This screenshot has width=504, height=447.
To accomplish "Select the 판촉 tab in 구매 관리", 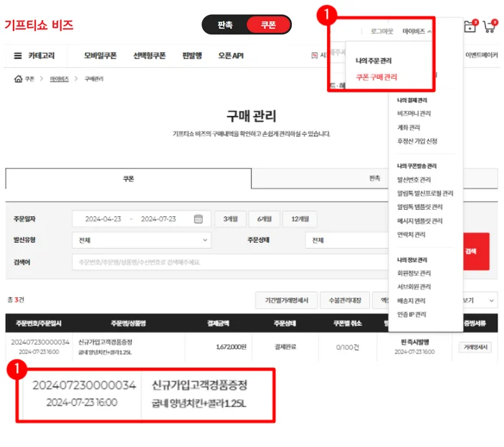I will point(374,178).
